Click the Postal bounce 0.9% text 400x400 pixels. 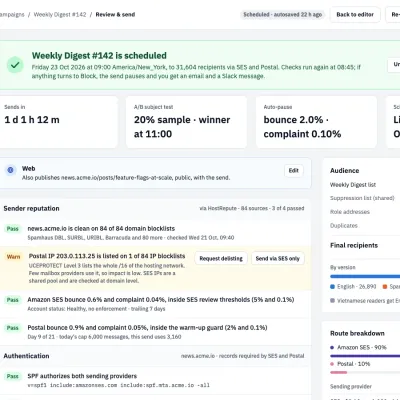tap(147, 327)
